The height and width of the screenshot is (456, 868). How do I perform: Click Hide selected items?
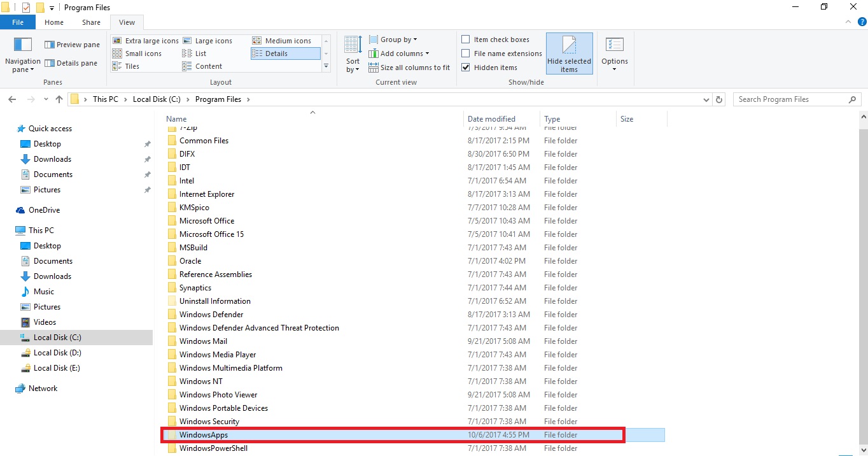[569, 53]
